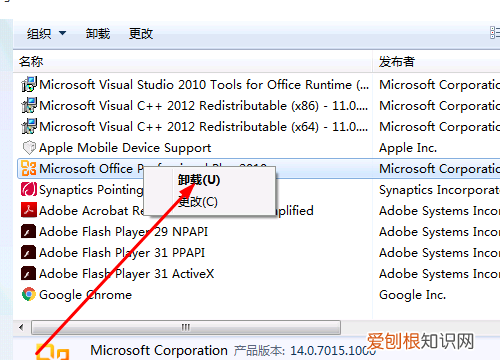The width and height of the screenshot is (500, 360).
Task: Click the Google Inc. publisher cell
Action: click(x=412, y=295)
